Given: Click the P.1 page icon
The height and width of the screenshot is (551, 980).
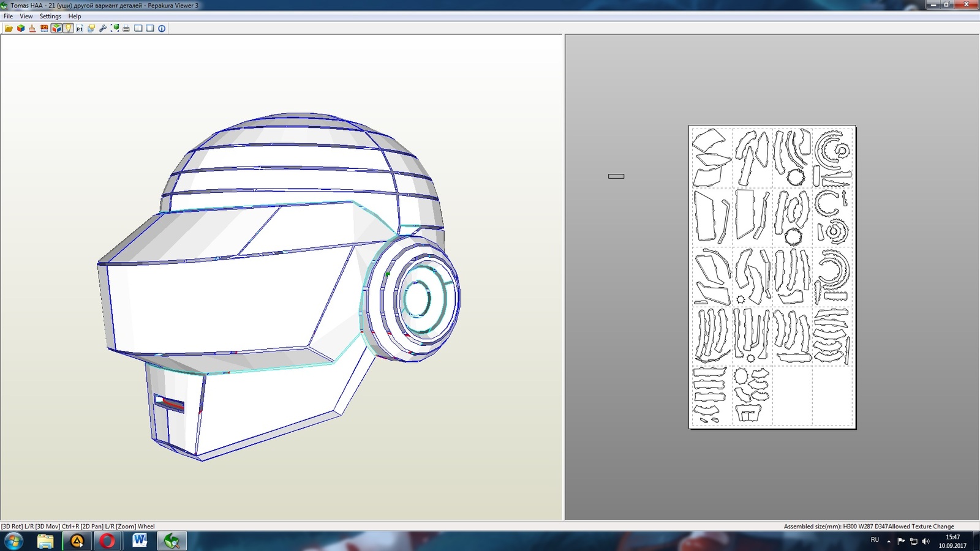Looking at the screenshot, I should point(79,28).
